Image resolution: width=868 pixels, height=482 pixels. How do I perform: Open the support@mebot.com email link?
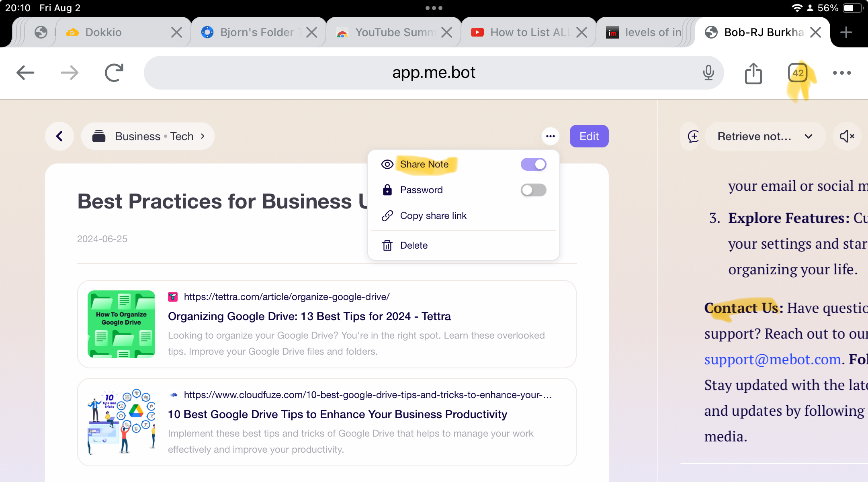click(772, 359)
